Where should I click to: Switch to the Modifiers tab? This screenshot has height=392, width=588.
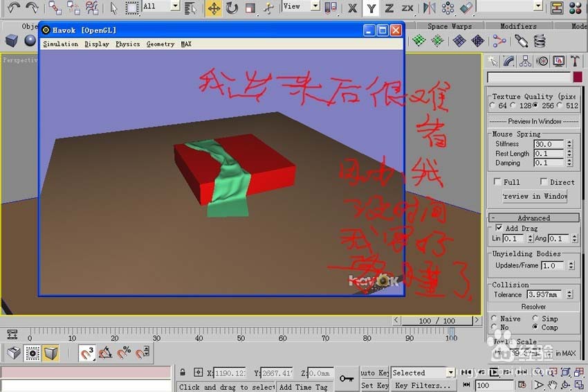[519, 26]
